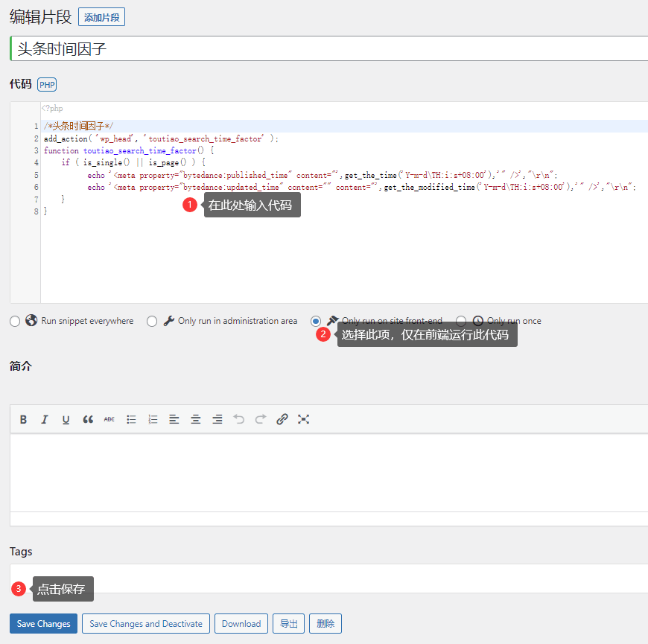648x644 pixels.
Task: Click the comment line /*头条时间因子*/
Action: [78, 126]
